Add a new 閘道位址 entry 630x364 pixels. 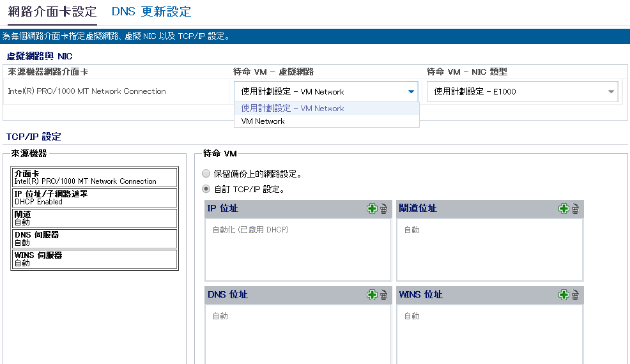coord(564,208)
